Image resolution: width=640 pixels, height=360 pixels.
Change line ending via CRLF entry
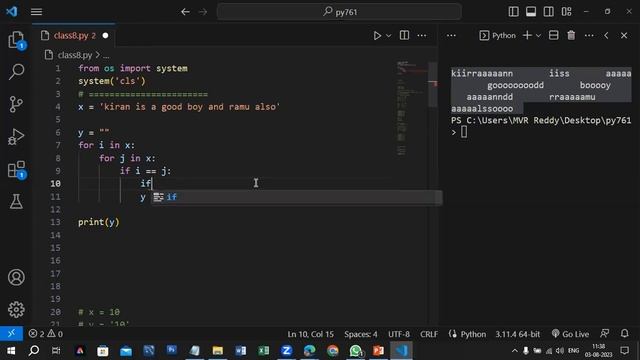(x=429, y=334)
